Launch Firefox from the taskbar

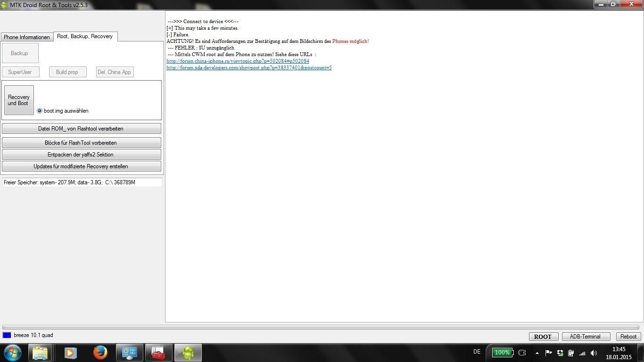[100, 353]
